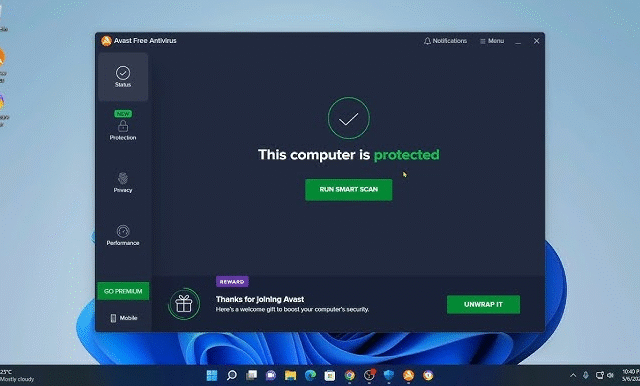
Task: Launch Google Chrome from taskbar
Action: point(349,375)
